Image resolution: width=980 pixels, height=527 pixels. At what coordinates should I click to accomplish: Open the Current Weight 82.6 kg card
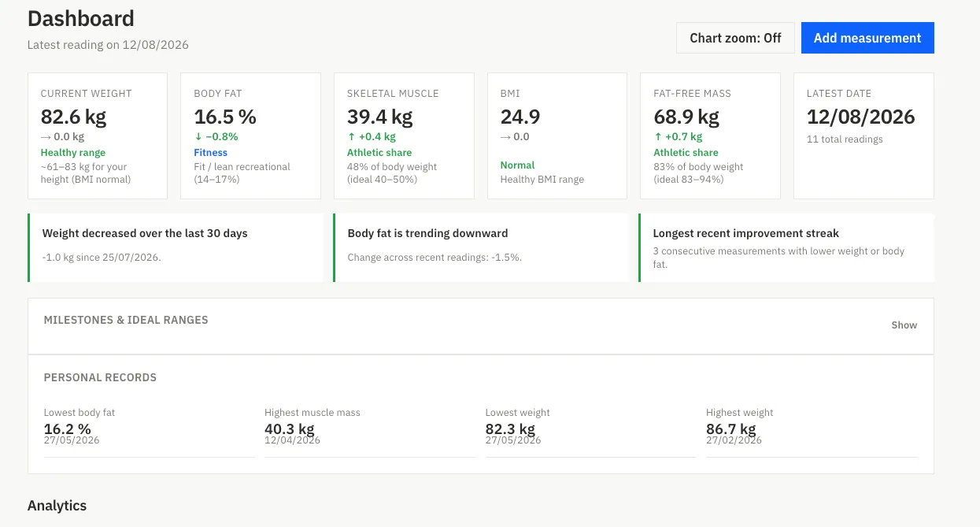(98, 135)
